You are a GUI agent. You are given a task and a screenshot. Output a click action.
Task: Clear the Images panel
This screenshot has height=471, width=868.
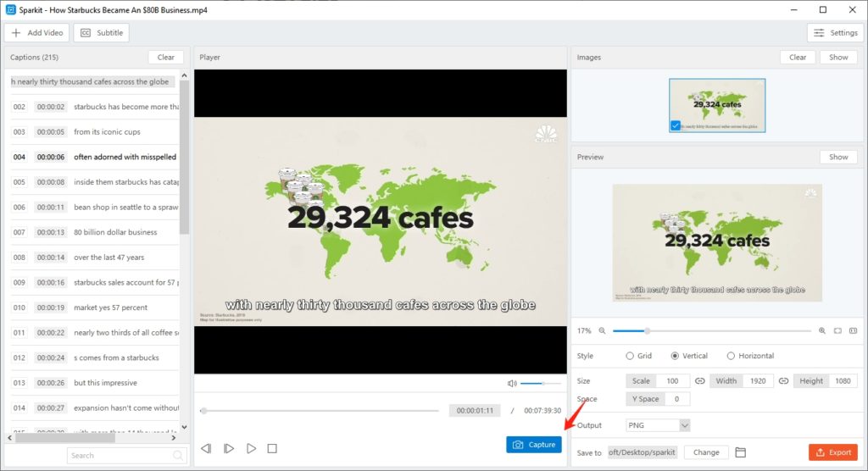pos(797,57)
